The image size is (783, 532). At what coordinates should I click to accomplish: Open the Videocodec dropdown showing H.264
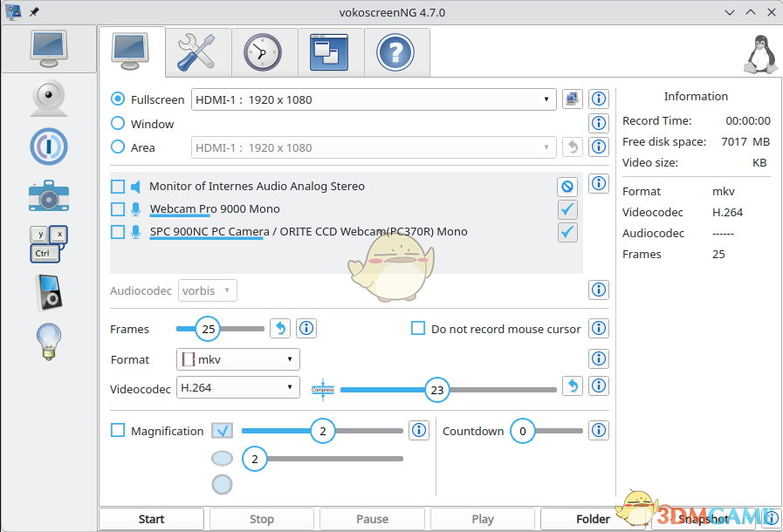[x=237, y=388]
